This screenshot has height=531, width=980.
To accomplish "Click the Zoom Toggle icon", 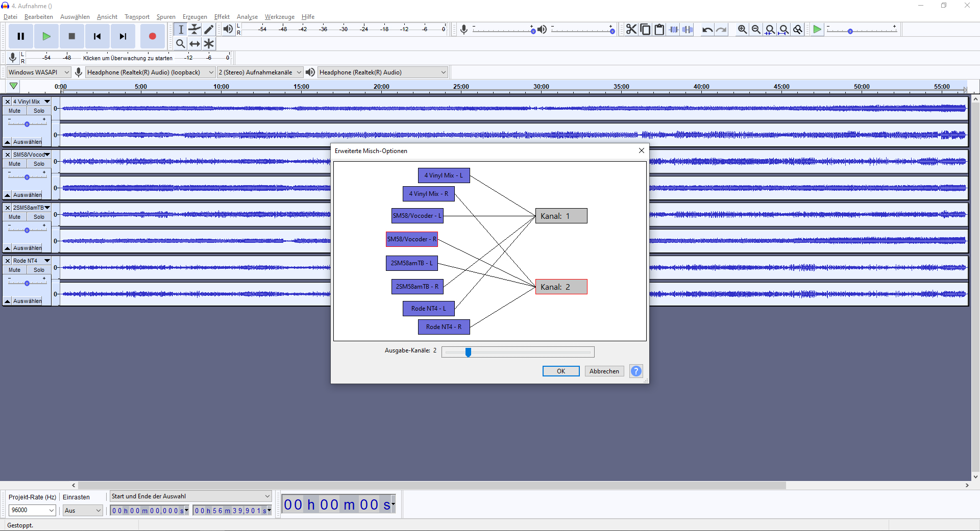I will (x=798, y=30).
